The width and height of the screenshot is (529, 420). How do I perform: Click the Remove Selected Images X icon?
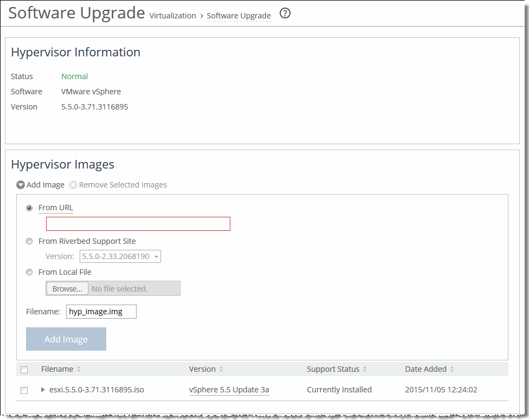(73, 184)
